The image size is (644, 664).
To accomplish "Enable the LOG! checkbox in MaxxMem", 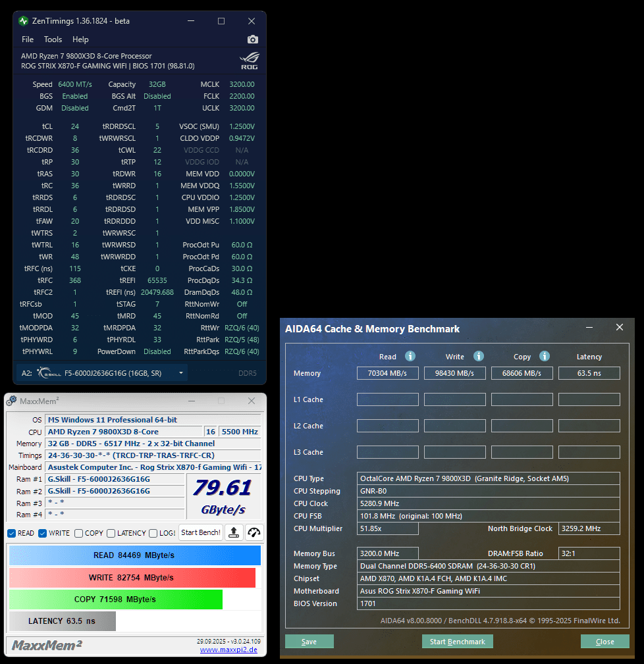I will coord(153,533).
